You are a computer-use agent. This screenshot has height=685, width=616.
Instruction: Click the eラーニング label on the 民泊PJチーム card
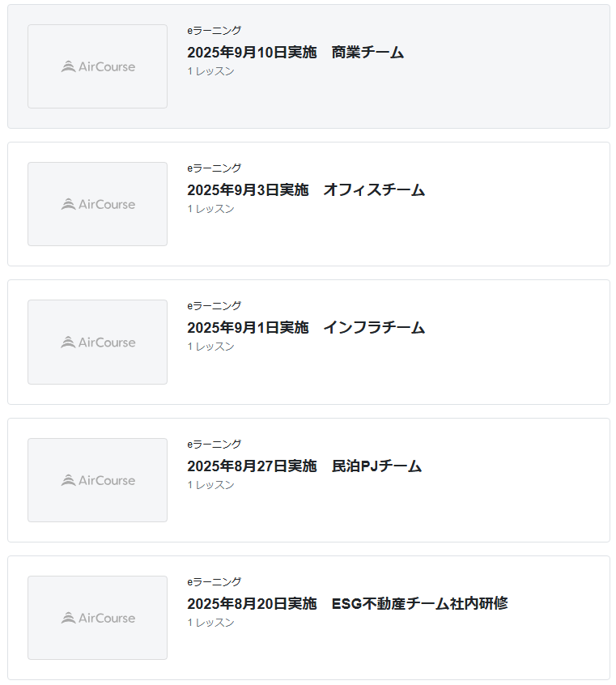coord(214,445)
